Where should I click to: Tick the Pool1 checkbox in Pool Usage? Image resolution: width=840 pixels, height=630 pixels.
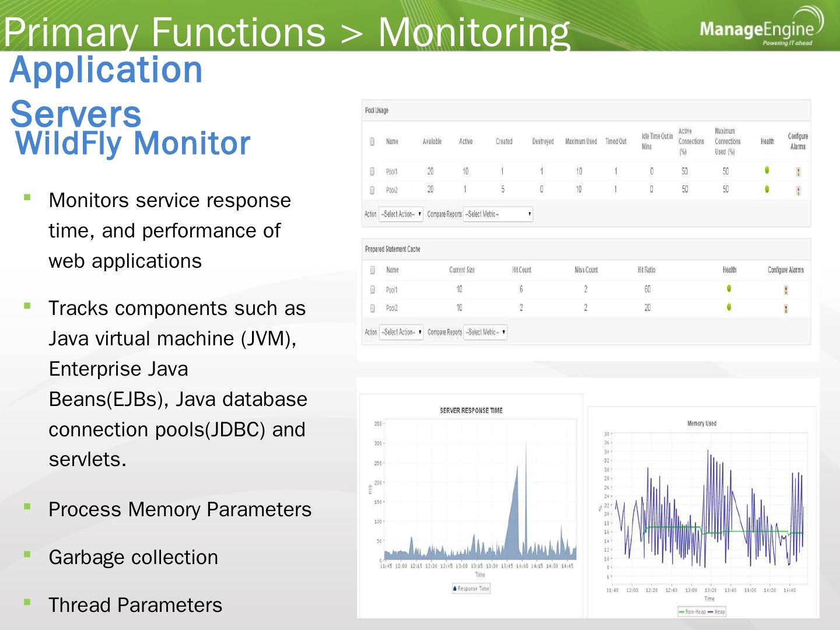[372, 171]
